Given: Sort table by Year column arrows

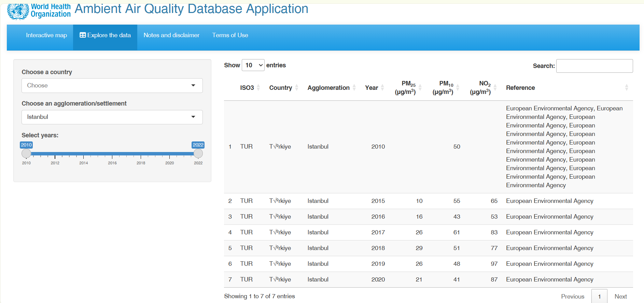Looking at the screenshot, I should point(382,88).
